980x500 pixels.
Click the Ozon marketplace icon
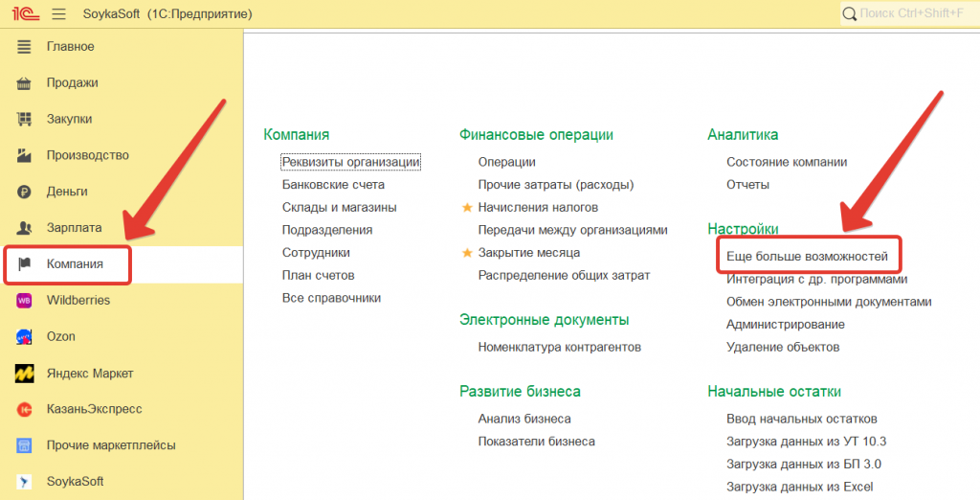click(25, 337)
